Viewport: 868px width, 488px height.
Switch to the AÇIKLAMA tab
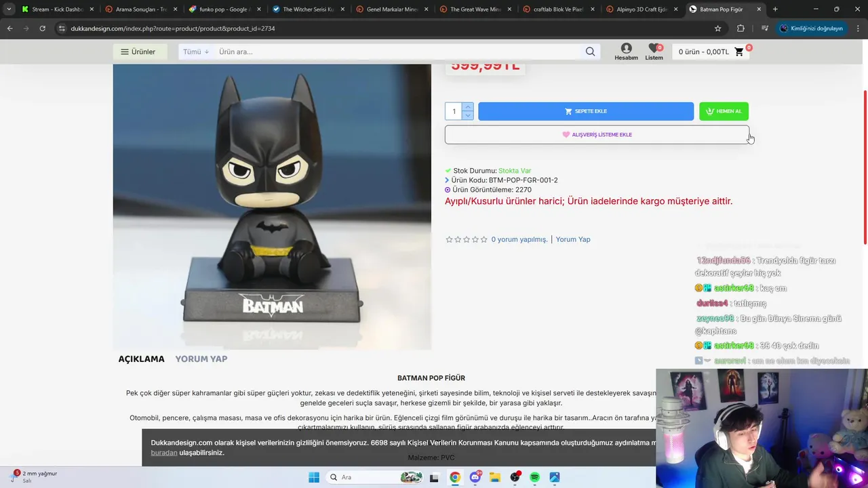141,359
